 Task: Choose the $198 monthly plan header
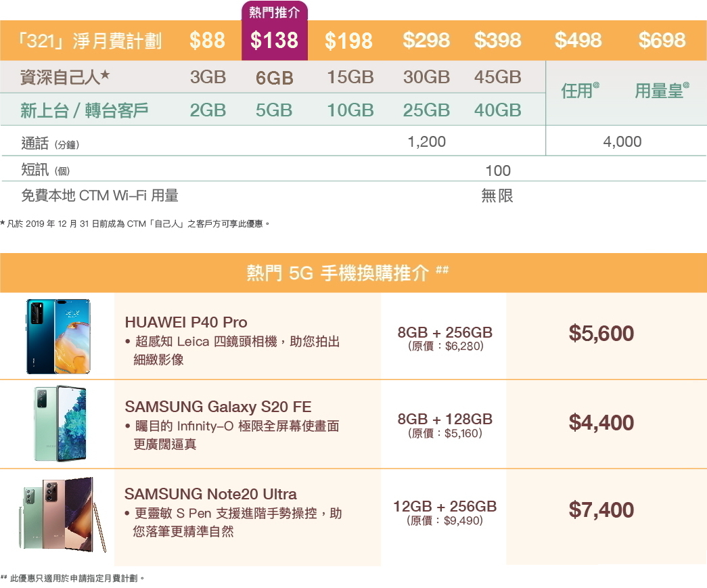tap(348, 41)
